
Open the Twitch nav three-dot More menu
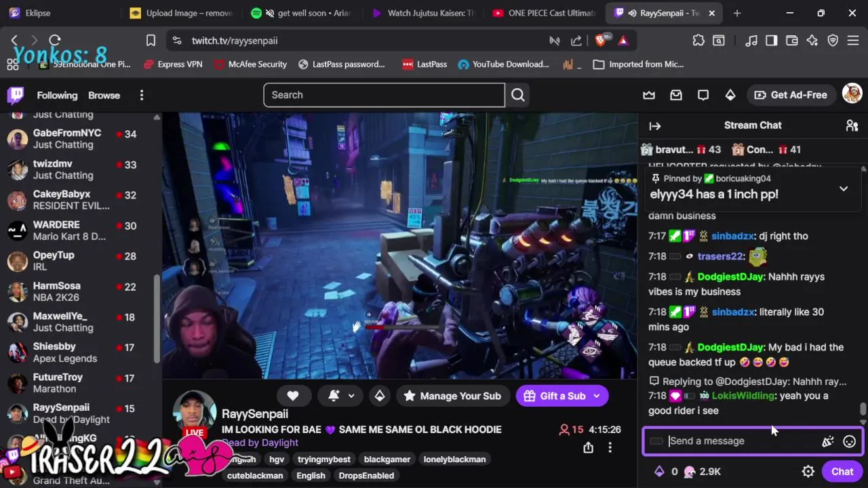pos(142,95)
